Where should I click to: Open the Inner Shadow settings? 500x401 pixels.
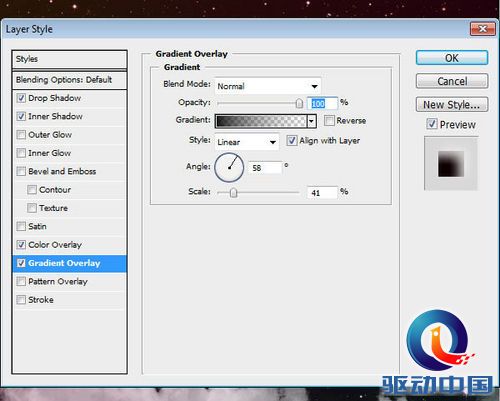tap(55, 116)
